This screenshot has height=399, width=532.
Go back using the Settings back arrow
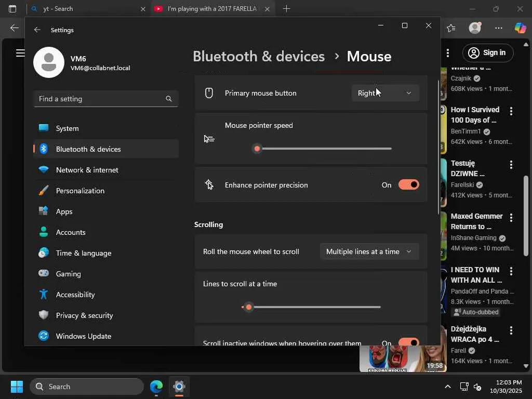[37, 30]
